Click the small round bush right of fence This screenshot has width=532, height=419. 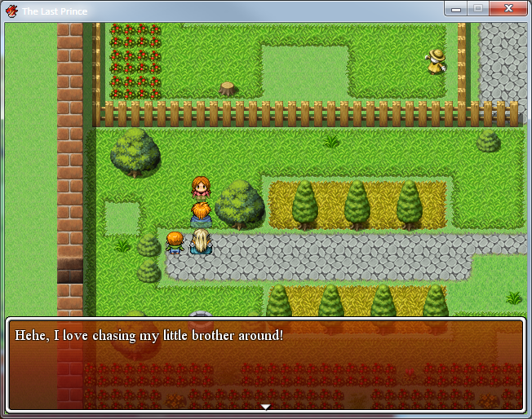488,141
